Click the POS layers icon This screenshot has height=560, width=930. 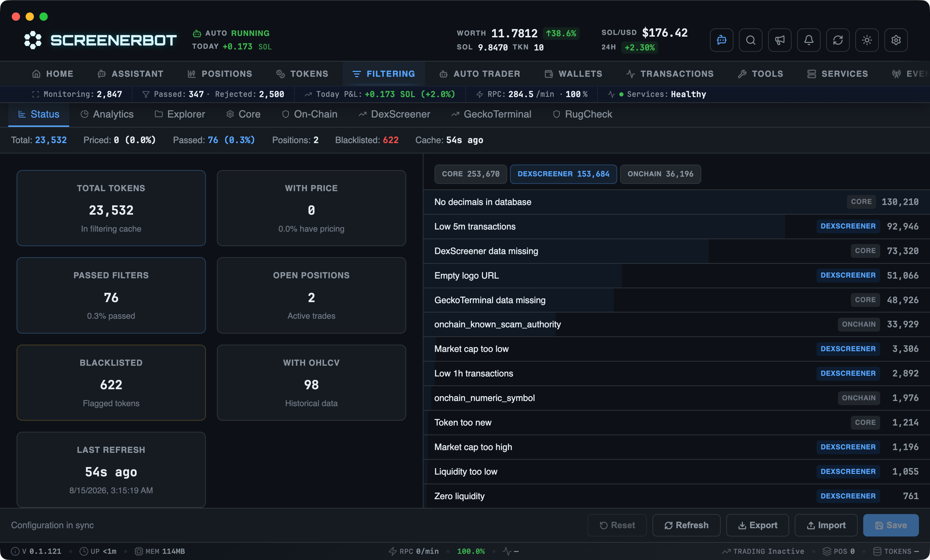click(827, 551)
